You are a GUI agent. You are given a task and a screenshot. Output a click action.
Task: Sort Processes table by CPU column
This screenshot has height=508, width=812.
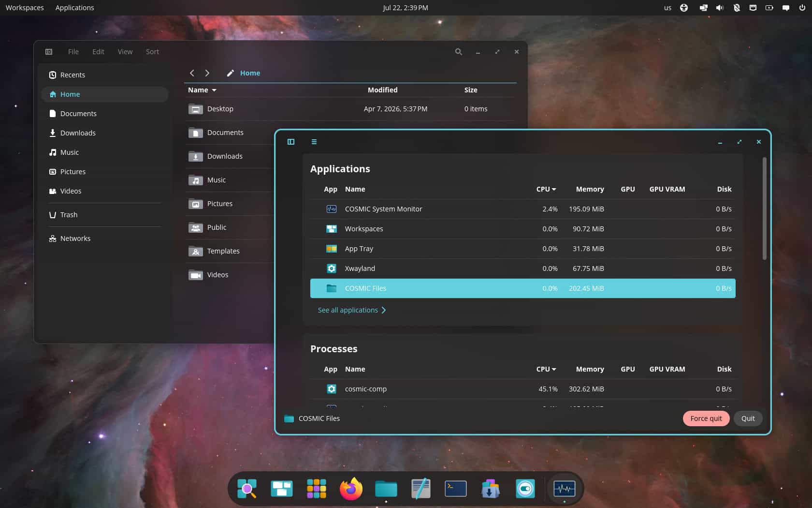[x=546, y=369]
